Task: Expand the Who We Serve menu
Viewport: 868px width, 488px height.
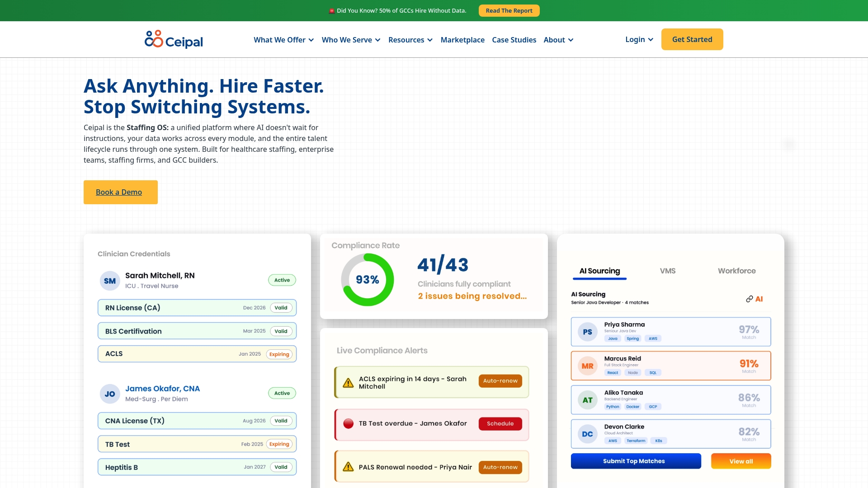Action: pos(351,40)
